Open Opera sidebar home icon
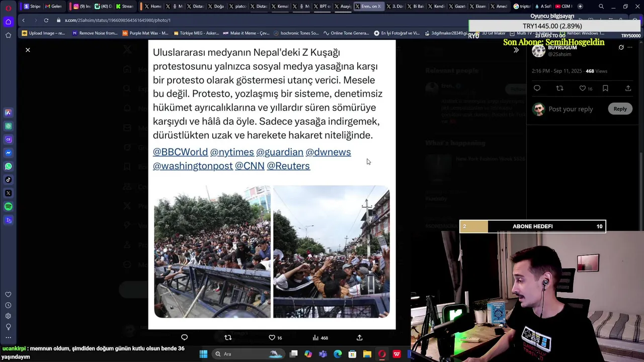Viewport: 644px width, 362px height. (x=8, y=22)
